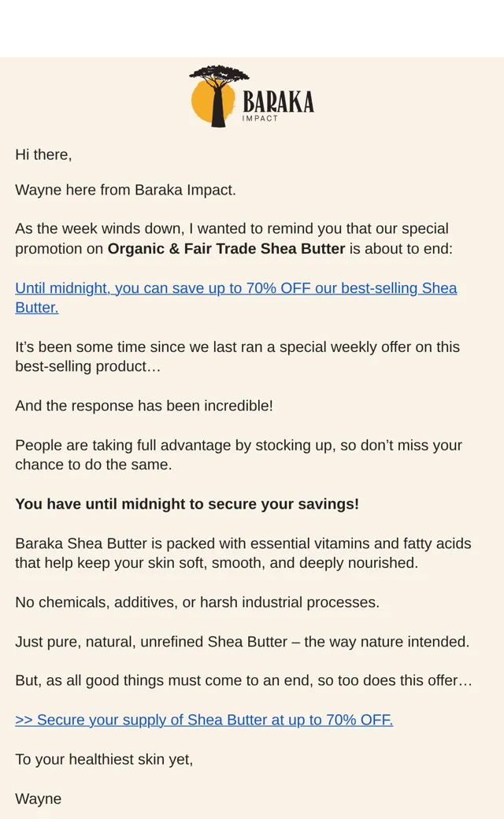
Task: Click the 'It's been some time since' paragraph
Action: (x=238, y=357)
